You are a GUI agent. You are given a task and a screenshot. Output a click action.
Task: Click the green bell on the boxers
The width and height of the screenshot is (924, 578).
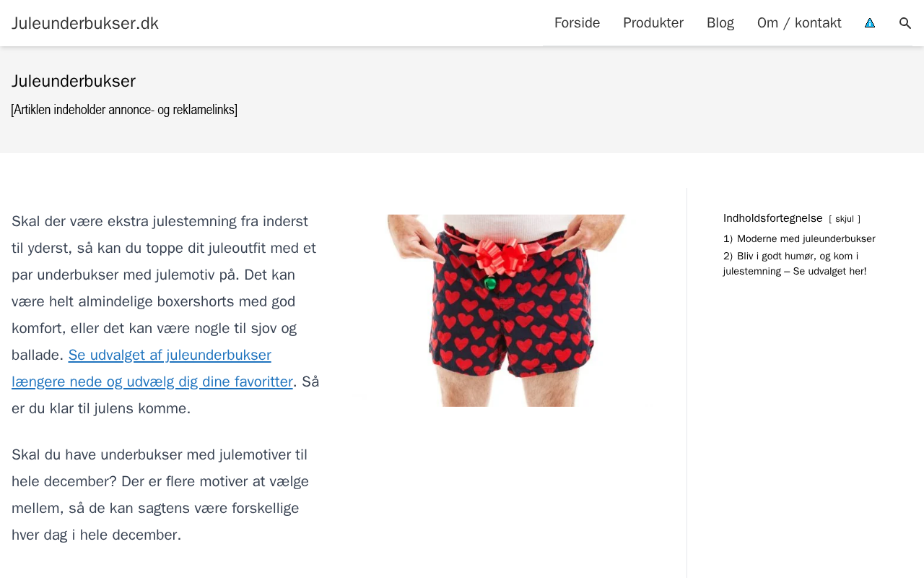tap(490, 282)
